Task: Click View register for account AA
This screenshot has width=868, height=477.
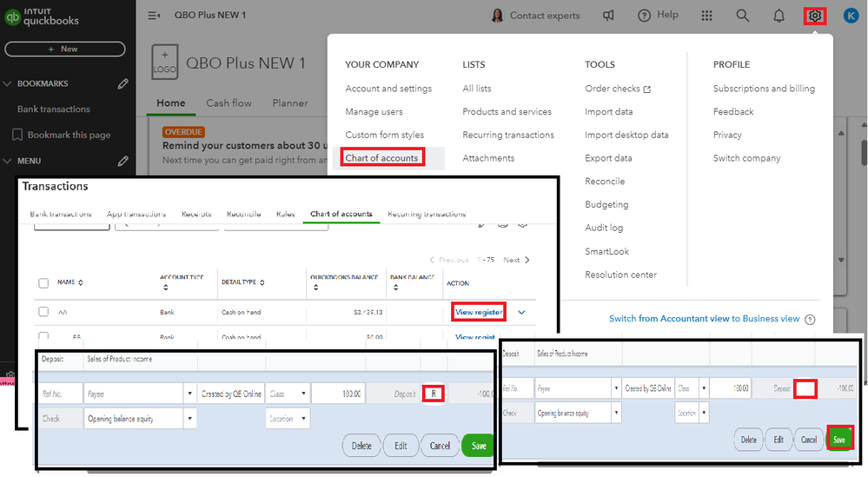Action: [x=478, y=312]
